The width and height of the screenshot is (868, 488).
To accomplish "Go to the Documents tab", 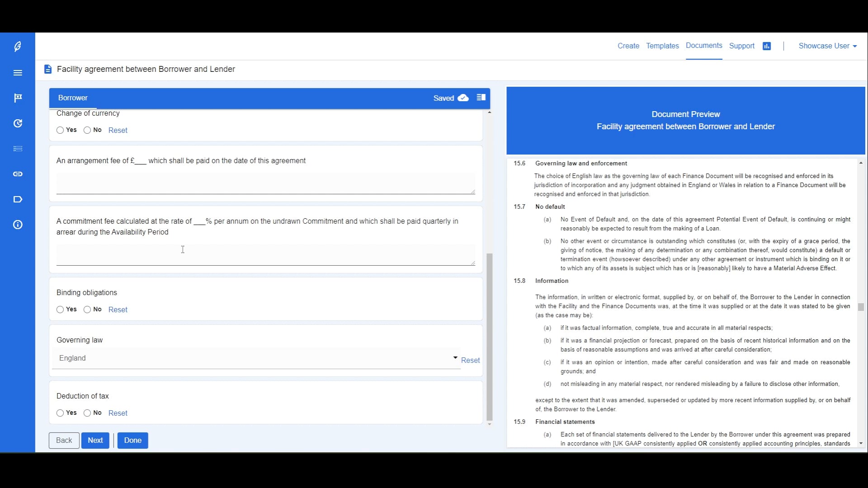I will 704,46.
